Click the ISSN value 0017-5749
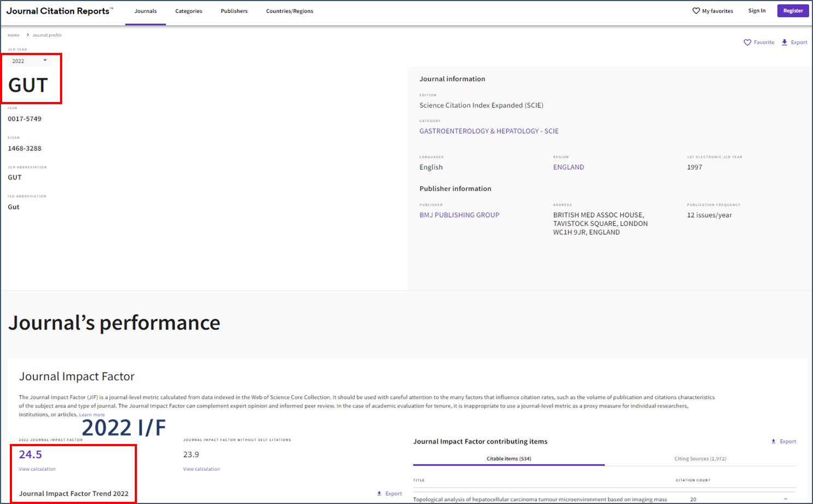 (x=25, y=118)
